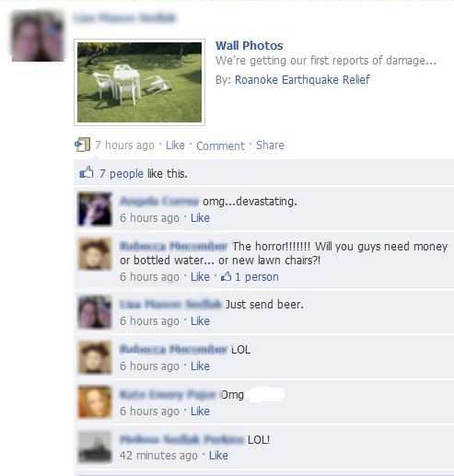Viewport: 454px width, 476px height.
Task: Like the 'The horror!!!!!!!' lawn chairs comment
Action: point(200,277)
